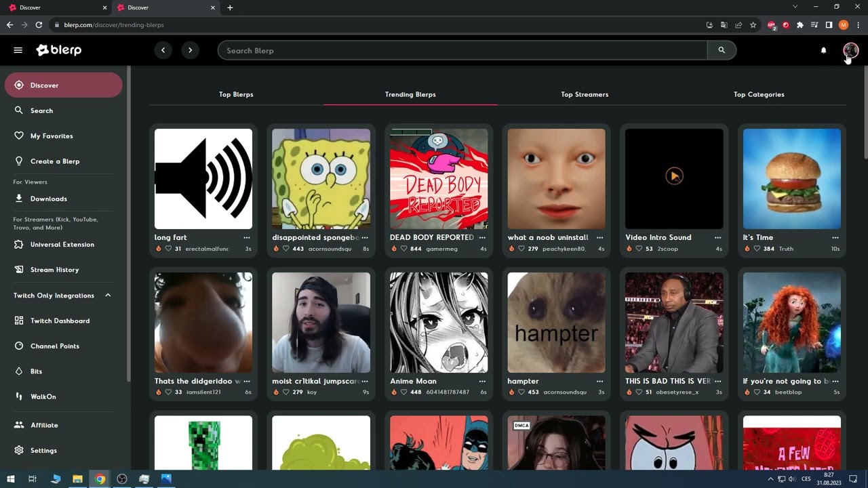Open creator Truth under It's Time

coord(786,249)
